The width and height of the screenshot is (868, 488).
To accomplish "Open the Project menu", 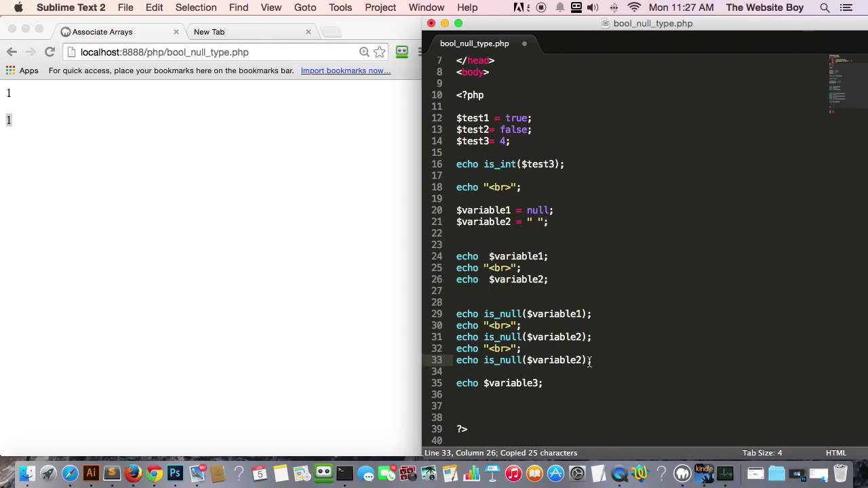I will [380, 7].
